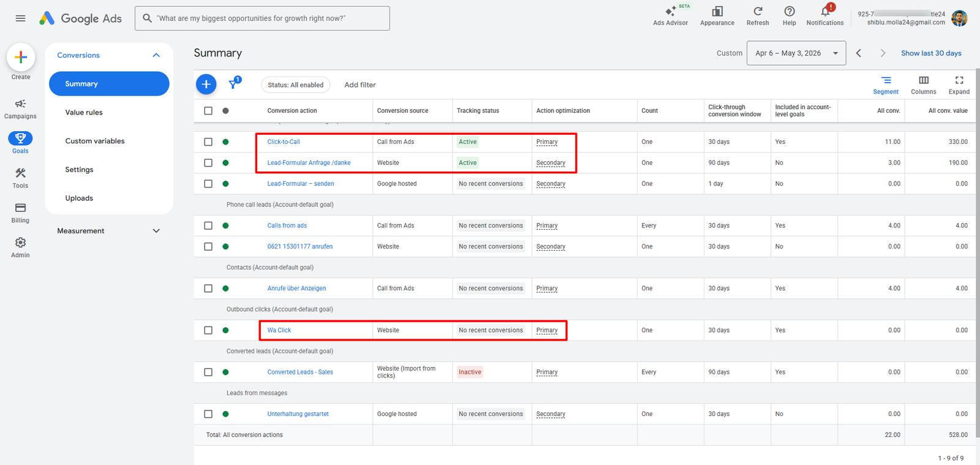Click the Create plus button

click(21, 57)
